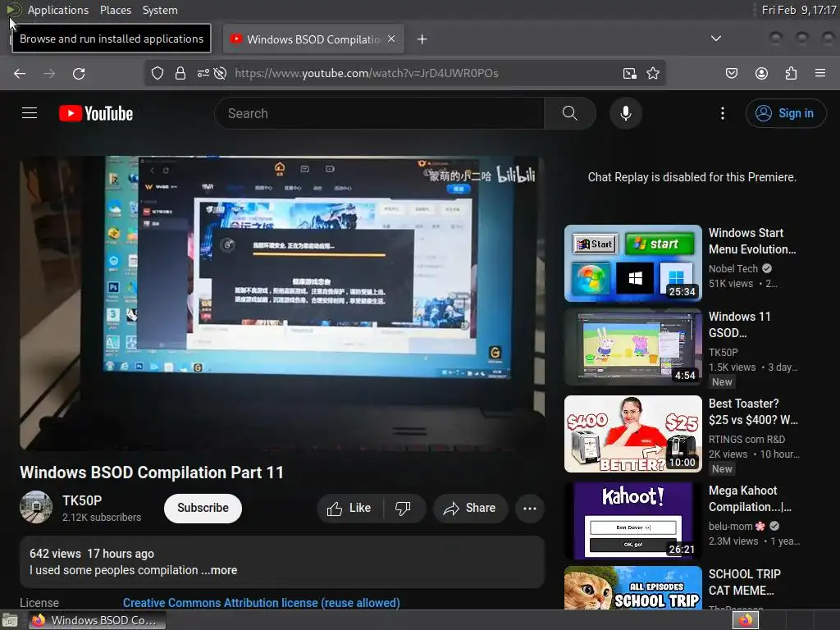Click 2.12K subscribers text
Screen dimensions: 840x630
(x=101, y=517)
